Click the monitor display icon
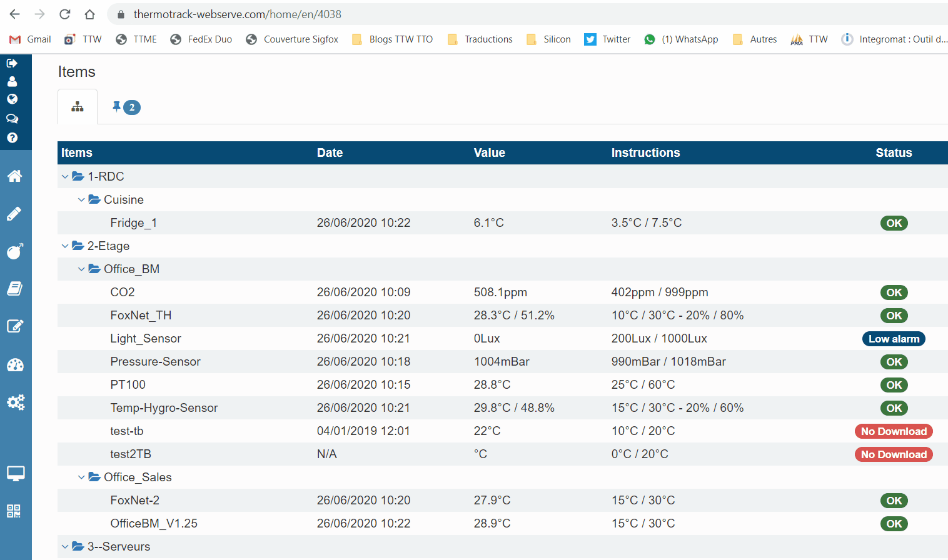 (16, 474)
